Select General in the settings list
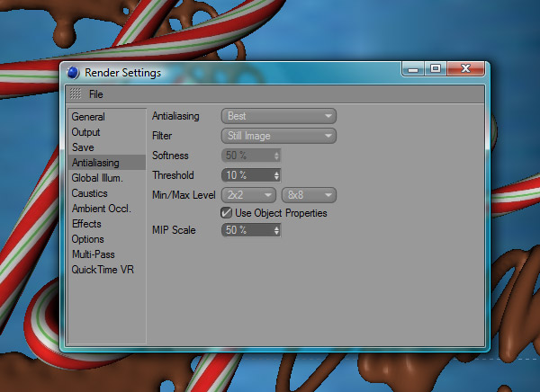 [x=107, y=117]
